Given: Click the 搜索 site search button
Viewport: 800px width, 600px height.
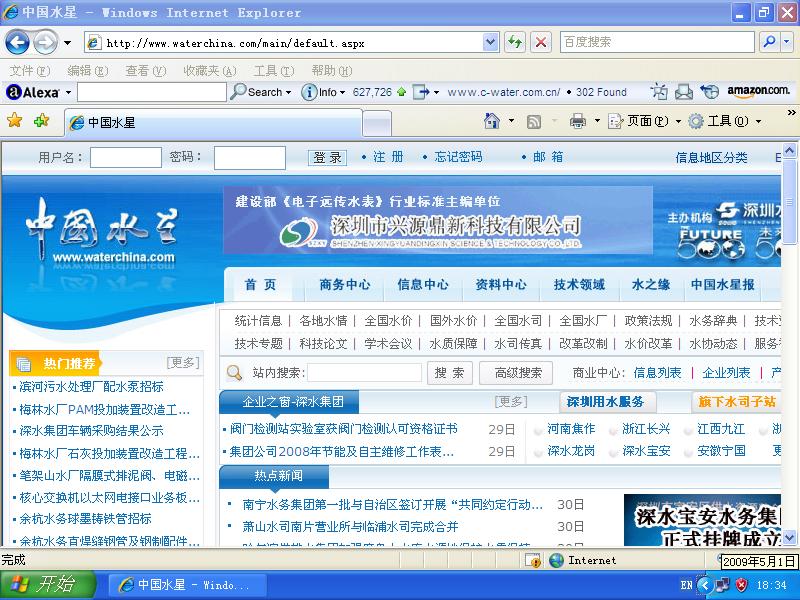Looking at the screenshot, I should pos(449,373).
